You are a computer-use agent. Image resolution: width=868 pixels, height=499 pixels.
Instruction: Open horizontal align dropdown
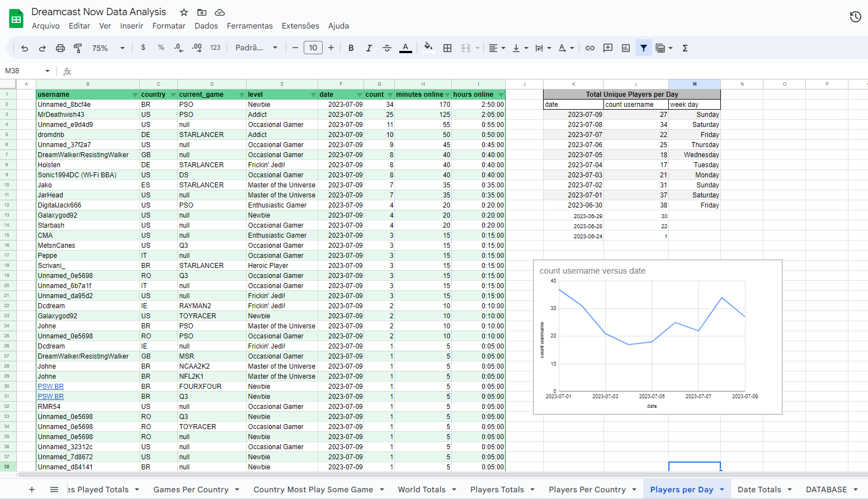pyautogui.click(x=497, y=48)
